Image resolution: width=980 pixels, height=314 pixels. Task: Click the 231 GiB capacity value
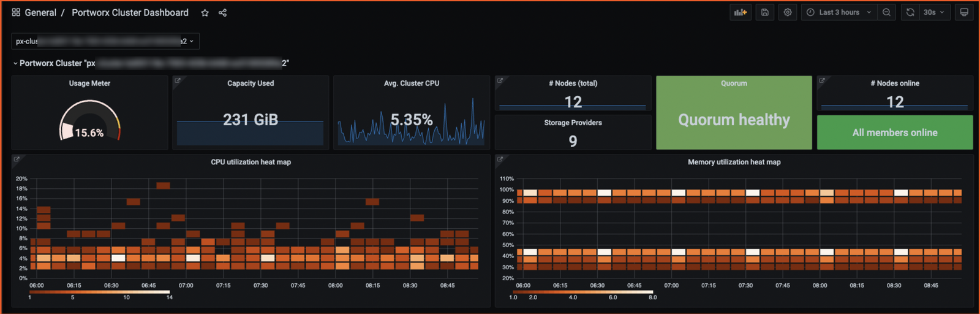point(251,120)
